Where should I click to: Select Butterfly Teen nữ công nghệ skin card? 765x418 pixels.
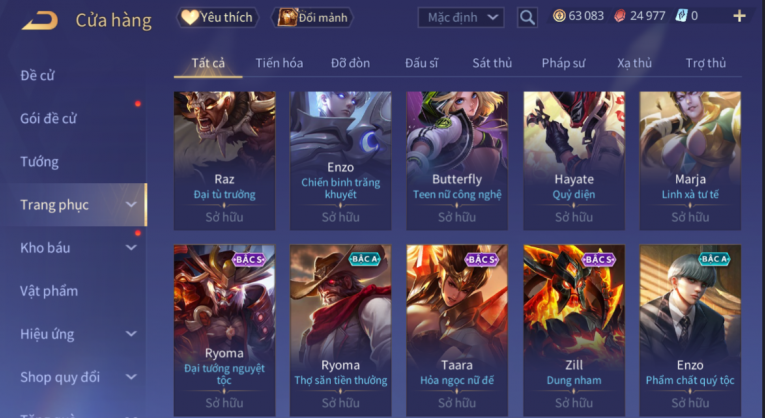click(457, 160)
